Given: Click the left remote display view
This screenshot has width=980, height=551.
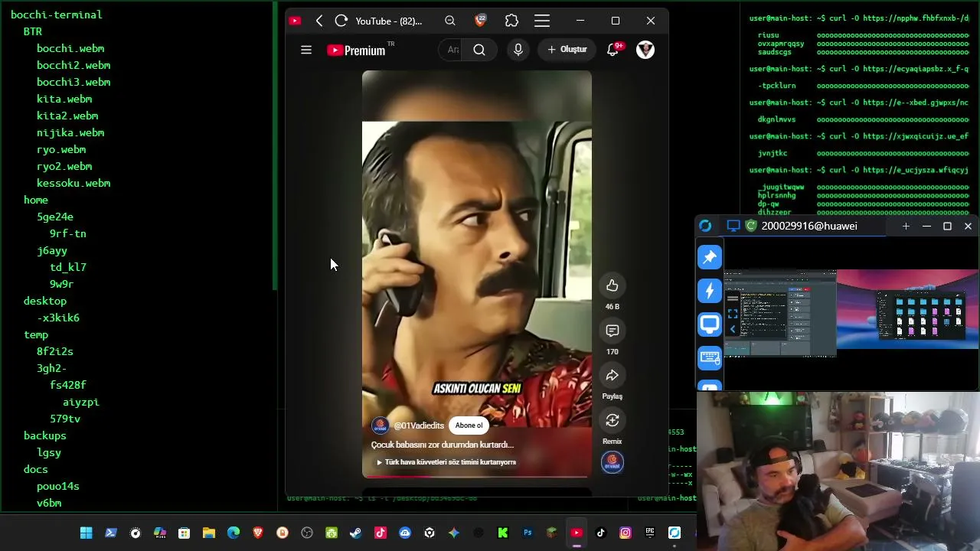Looking at the screenshot, I should point(780,314).
